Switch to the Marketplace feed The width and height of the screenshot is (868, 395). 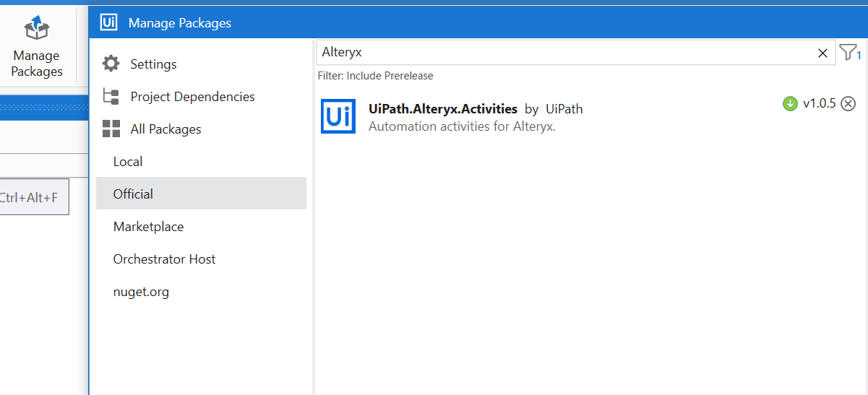[148, 227]
